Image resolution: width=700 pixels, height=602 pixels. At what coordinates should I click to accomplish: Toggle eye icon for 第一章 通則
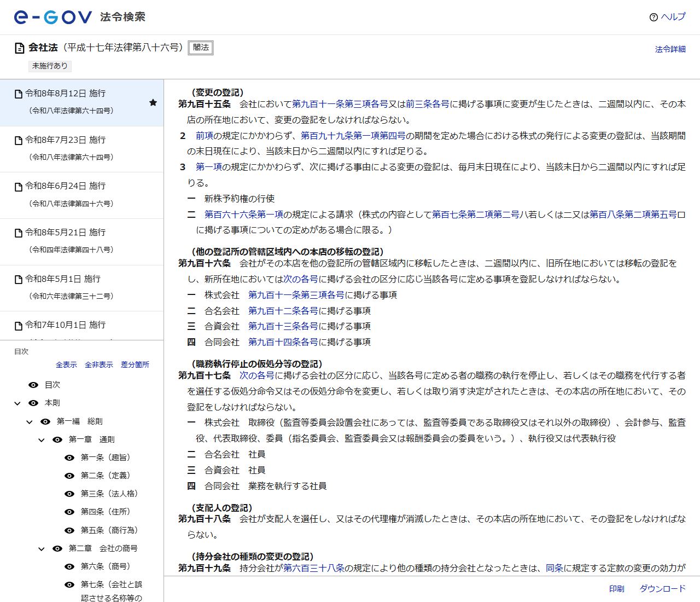click(57, 439)
